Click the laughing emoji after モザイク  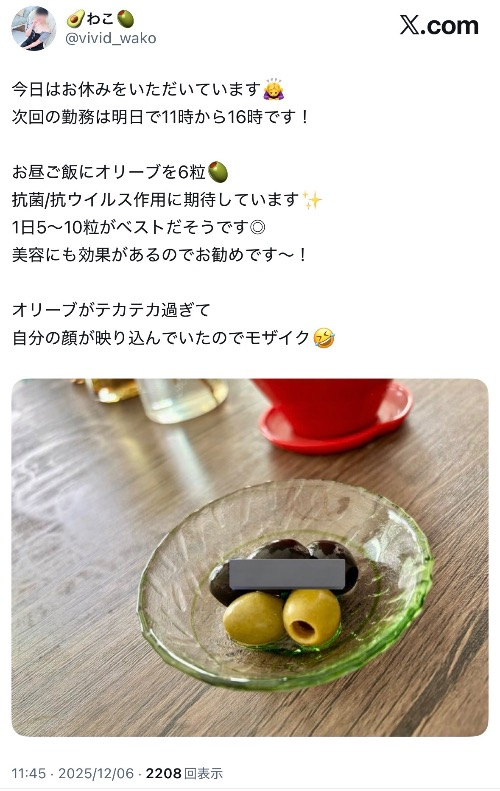click(324, 337)
